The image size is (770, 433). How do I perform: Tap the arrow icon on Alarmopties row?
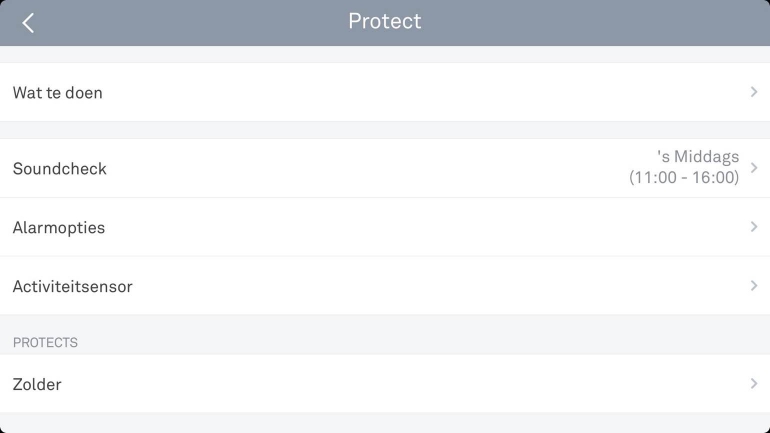pos(754,227)
